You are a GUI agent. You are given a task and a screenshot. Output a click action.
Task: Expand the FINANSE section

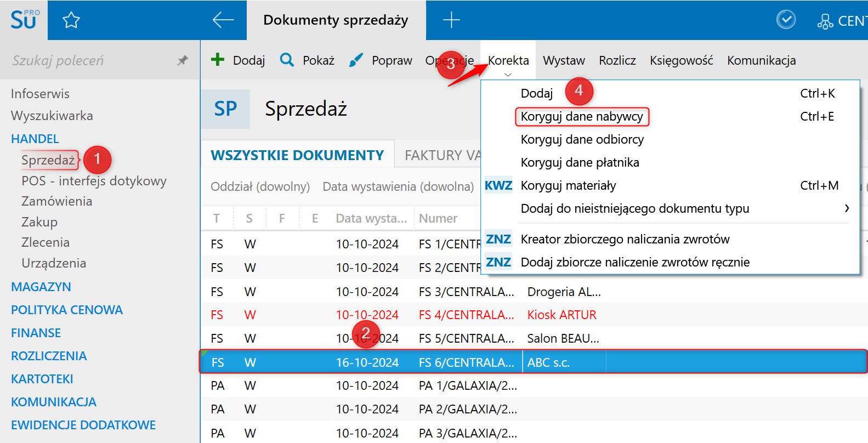[36, 333]
